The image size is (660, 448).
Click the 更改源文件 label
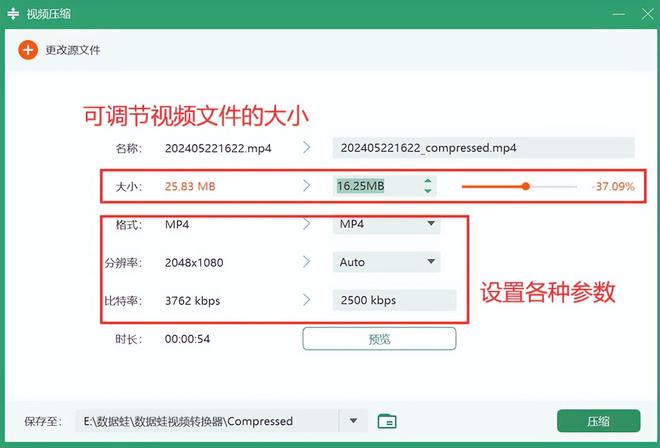tap(73, 50)
